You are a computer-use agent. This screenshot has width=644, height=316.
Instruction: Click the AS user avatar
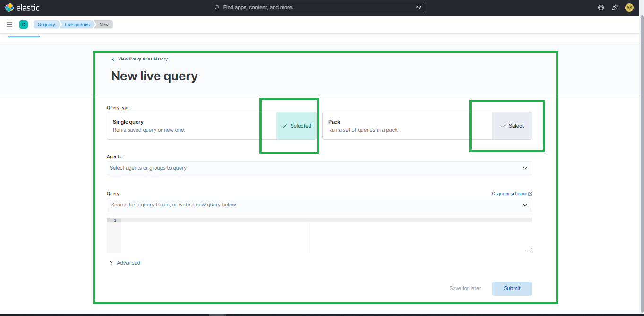629,8
